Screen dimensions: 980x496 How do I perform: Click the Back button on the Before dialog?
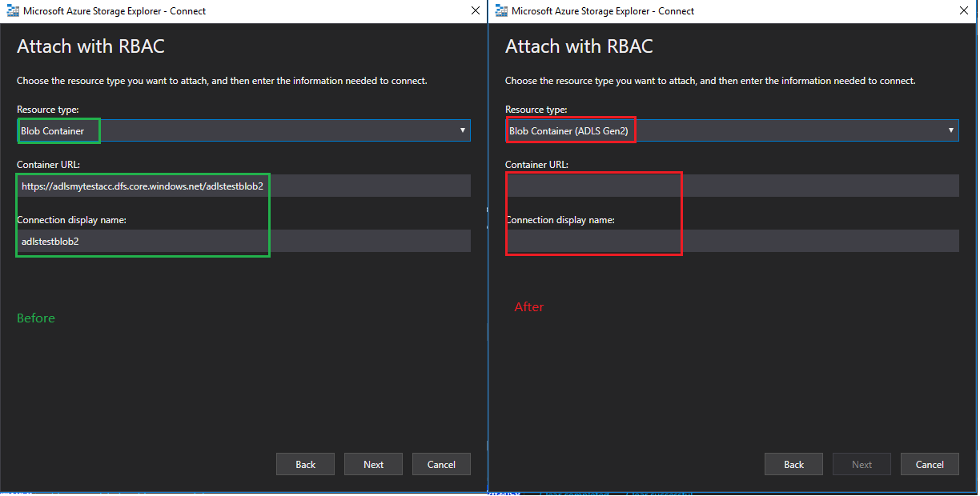[305, 464]
